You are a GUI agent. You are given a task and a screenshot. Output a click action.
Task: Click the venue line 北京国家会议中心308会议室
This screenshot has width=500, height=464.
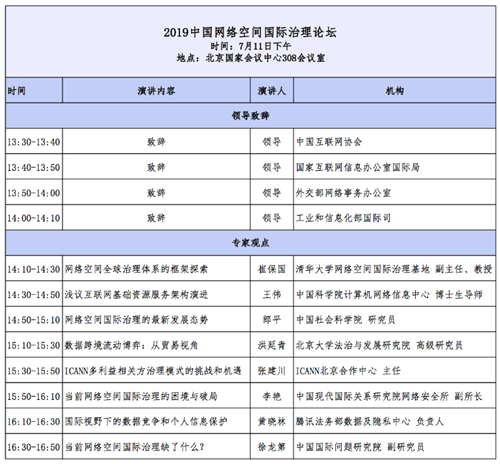[265, 58]
